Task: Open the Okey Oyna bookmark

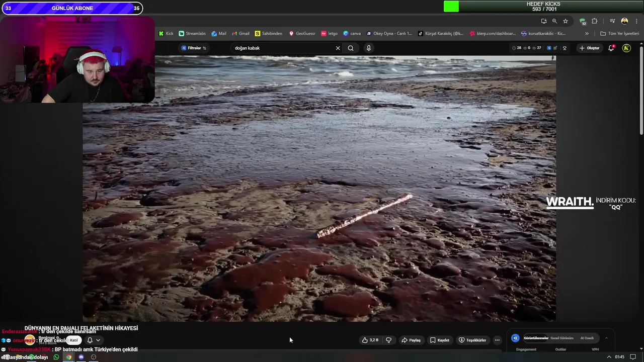Action: tap(389, 34)
